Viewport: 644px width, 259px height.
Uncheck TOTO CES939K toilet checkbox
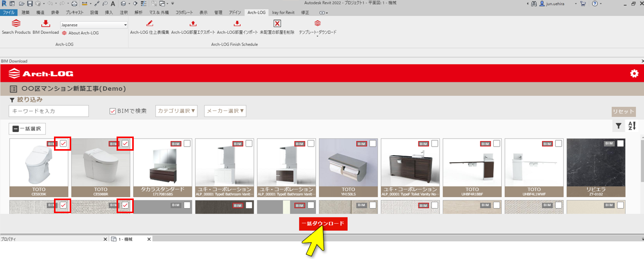[x=63, y=144]
